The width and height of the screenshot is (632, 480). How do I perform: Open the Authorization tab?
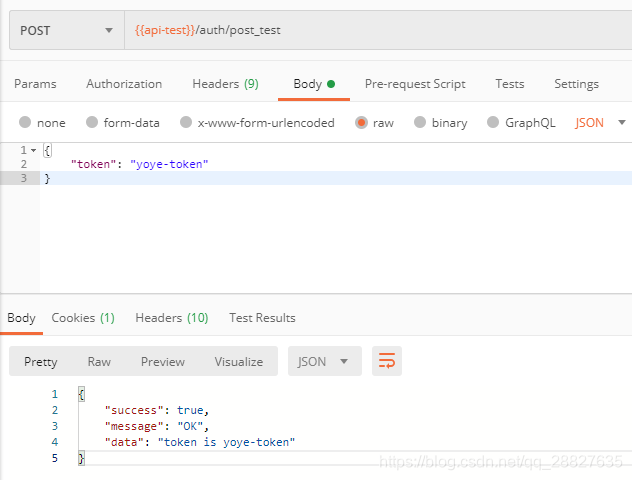pos(124,84)
